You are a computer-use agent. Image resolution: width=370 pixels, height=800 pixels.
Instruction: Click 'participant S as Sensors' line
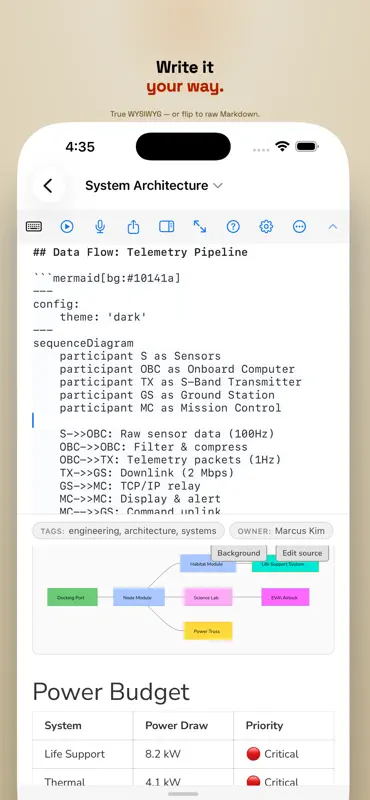tap(140, 356)
